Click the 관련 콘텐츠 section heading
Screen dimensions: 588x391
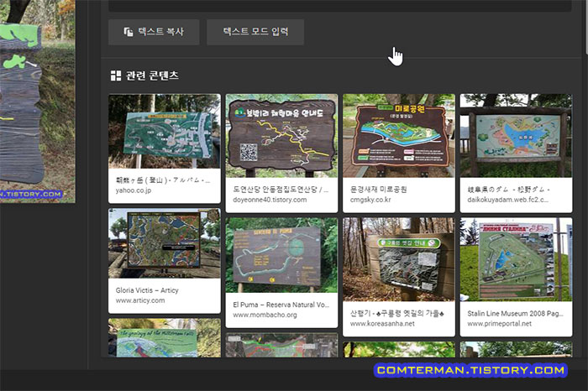[144, 76]
